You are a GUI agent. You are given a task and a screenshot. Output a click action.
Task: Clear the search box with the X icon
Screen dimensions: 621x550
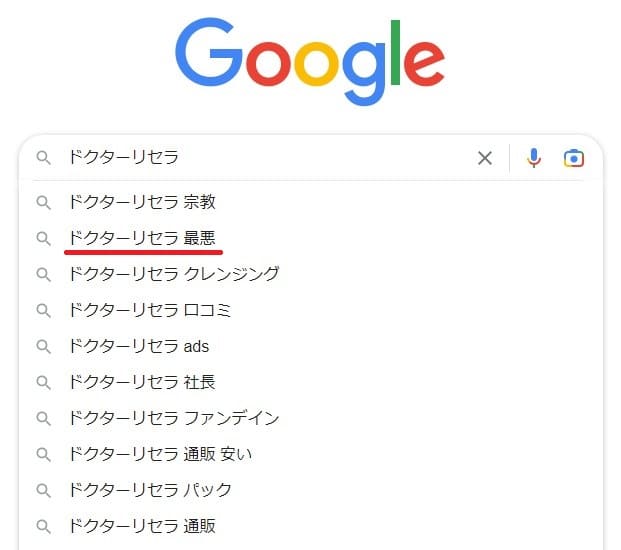[x=485, y=158]
